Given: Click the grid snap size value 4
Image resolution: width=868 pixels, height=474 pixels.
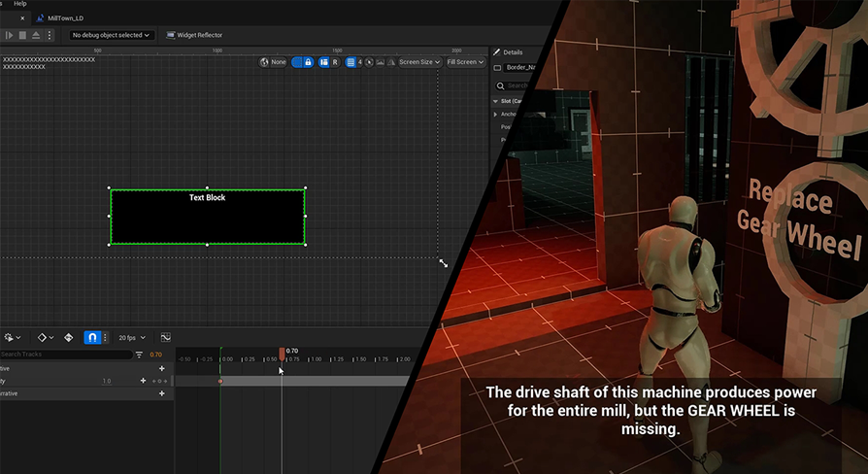Looking at the screenshot, I should [x=360, y=62].
